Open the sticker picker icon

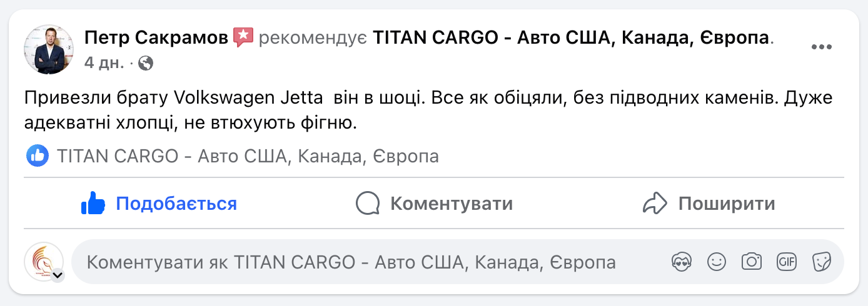pyautogui.click(x=821, y=262)
